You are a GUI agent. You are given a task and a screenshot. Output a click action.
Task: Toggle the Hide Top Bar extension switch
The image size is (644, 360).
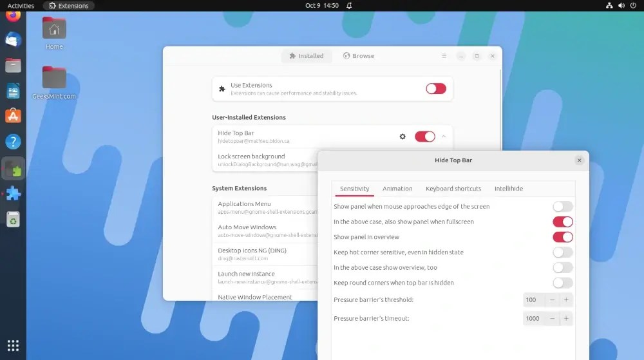424,137
